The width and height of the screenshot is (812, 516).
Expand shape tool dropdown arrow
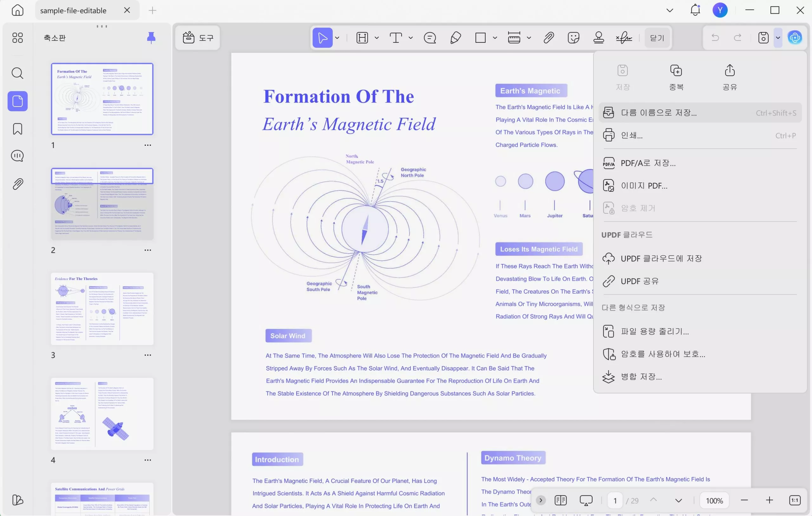click(495, 38)
